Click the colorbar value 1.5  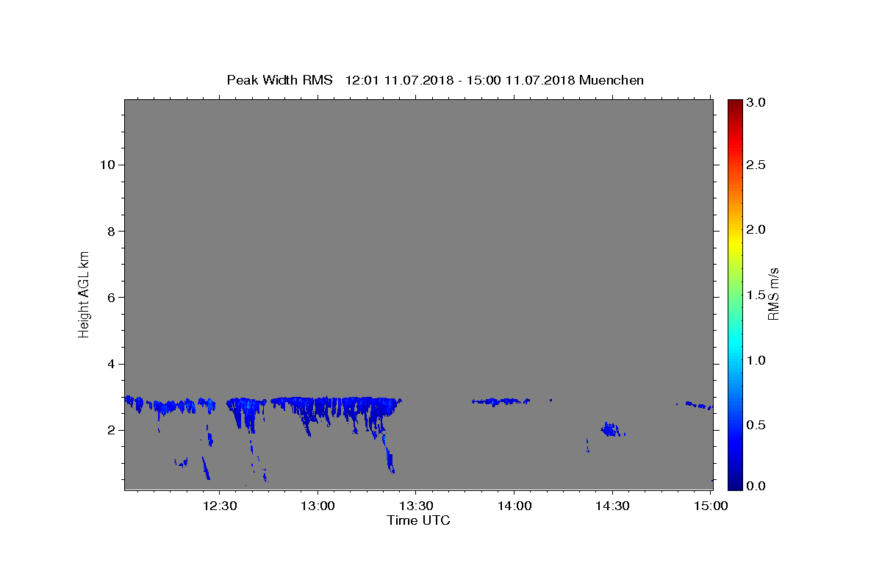pyautogui.click(x=756, y=295)
